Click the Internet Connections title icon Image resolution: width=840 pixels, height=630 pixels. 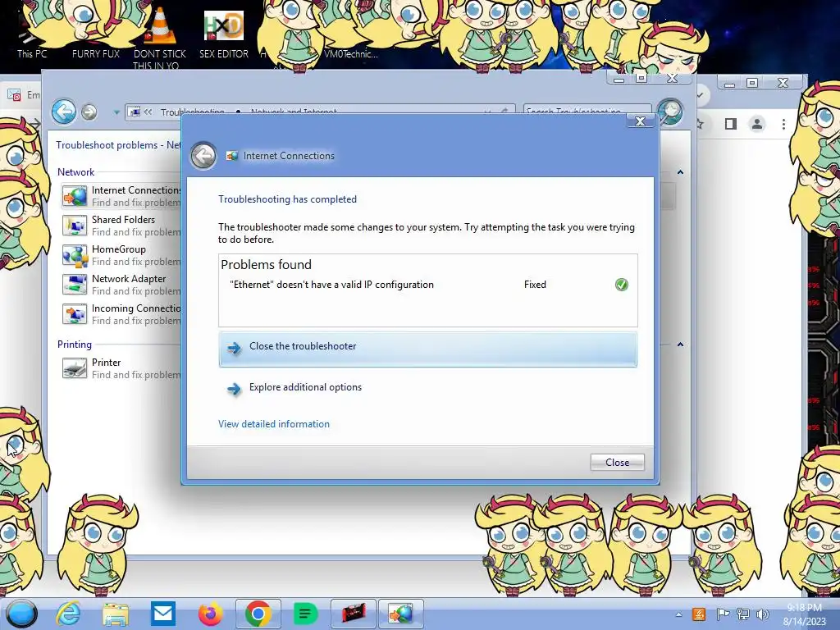click(232, 156)
